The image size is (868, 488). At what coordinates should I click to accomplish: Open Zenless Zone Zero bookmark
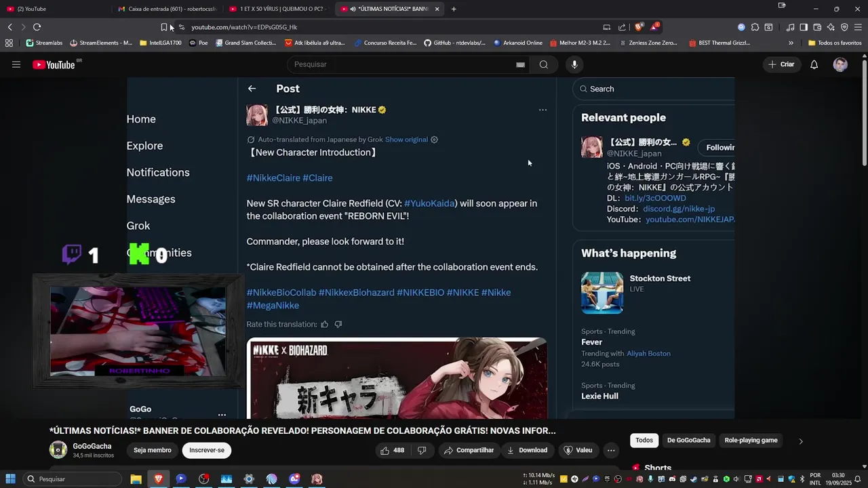coord(648,43)
